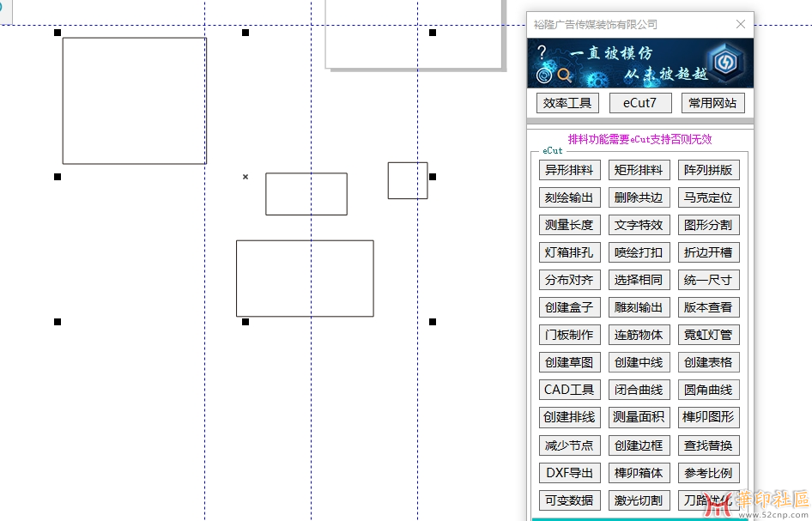Close the 裕隆广告传媒 plugin panel
This screenshot has height=521, width=812.
(741, 24)
